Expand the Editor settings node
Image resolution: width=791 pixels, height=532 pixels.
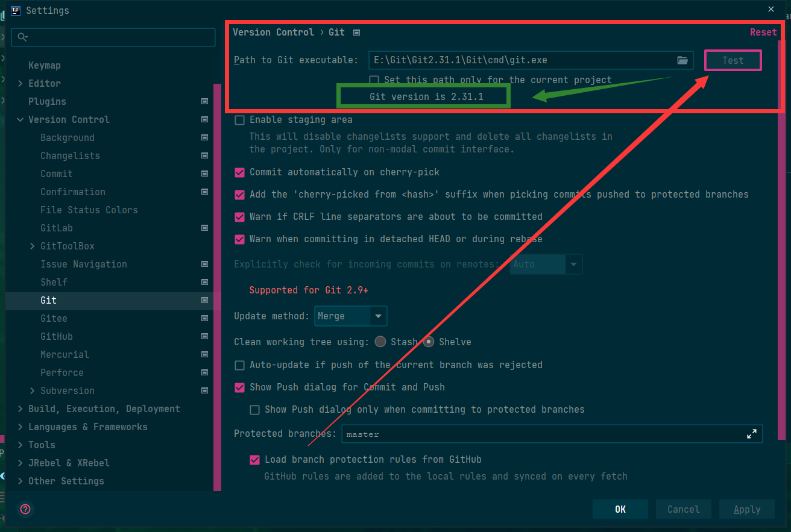click(20, 83)
